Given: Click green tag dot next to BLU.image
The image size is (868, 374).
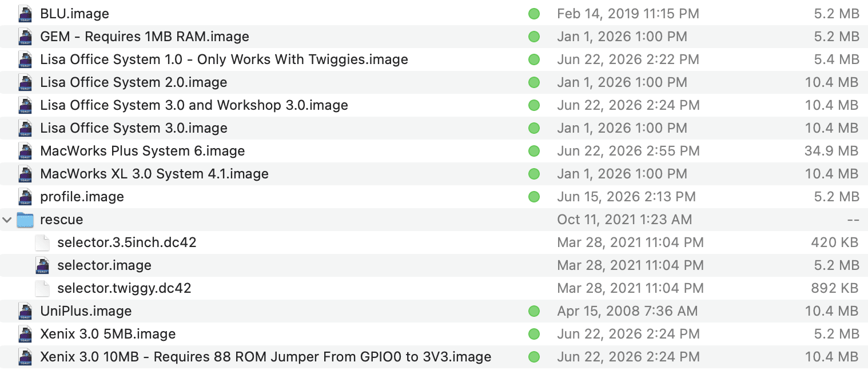Looking at the screenshot, I should pos(534,14).
